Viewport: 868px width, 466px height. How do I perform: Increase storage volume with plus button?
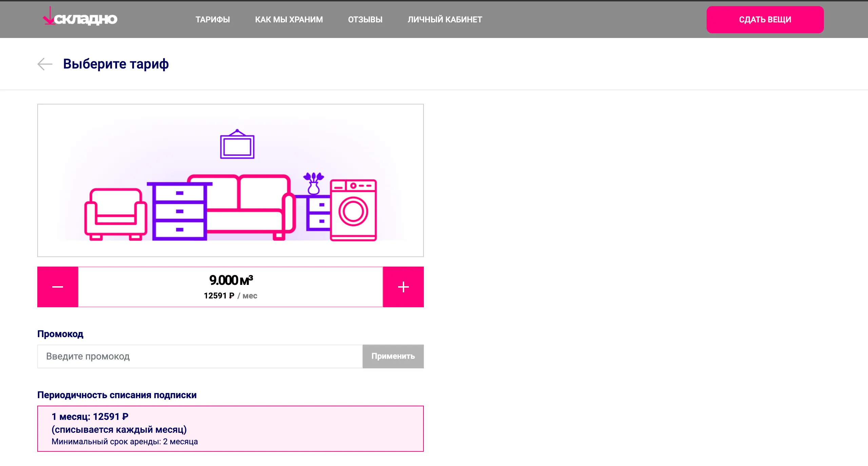[x=403, y=287]
